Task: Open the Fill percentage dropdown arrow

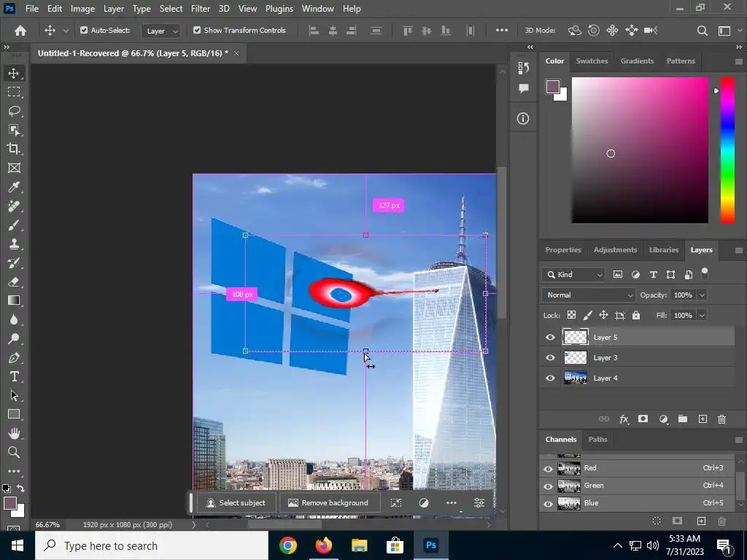Action: point(702,315)
